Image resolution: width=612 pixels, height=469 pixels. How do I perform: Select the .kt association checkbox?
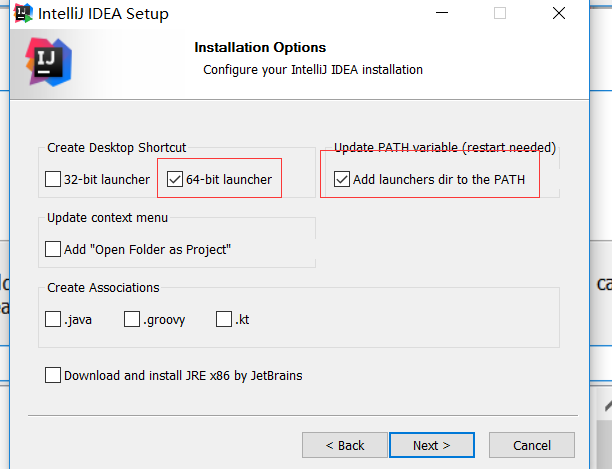[223, 319]
